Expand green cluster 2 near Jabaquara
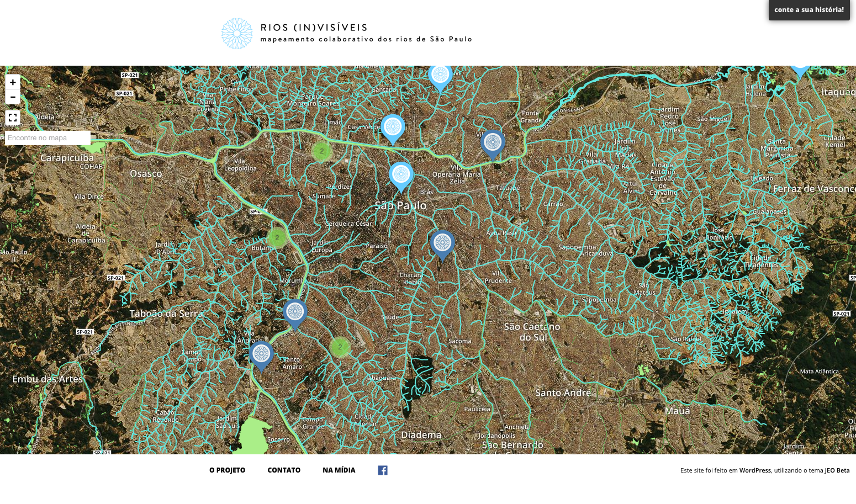This screenshot has height=504, width=856. (340, 347)
